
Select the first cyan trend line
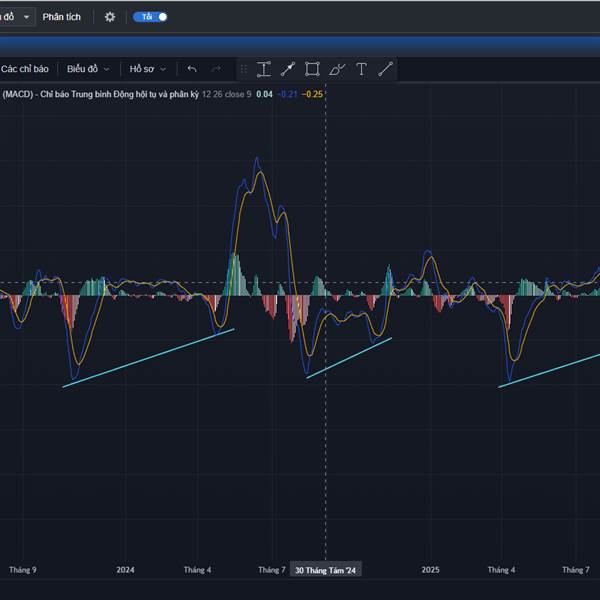pyautogui.click(x=148, y=358)
